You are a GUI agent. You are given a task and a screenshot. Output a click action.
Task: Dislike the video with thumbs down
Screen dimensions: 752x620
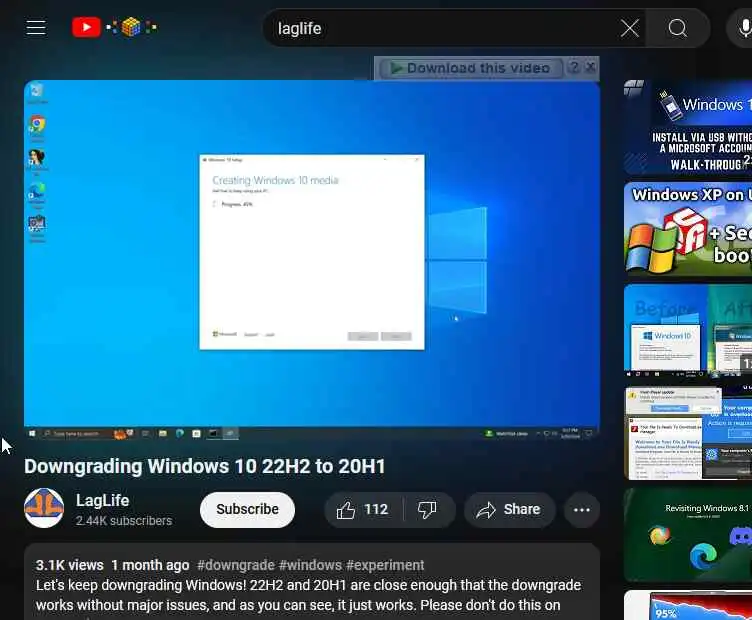pos(427,510)
